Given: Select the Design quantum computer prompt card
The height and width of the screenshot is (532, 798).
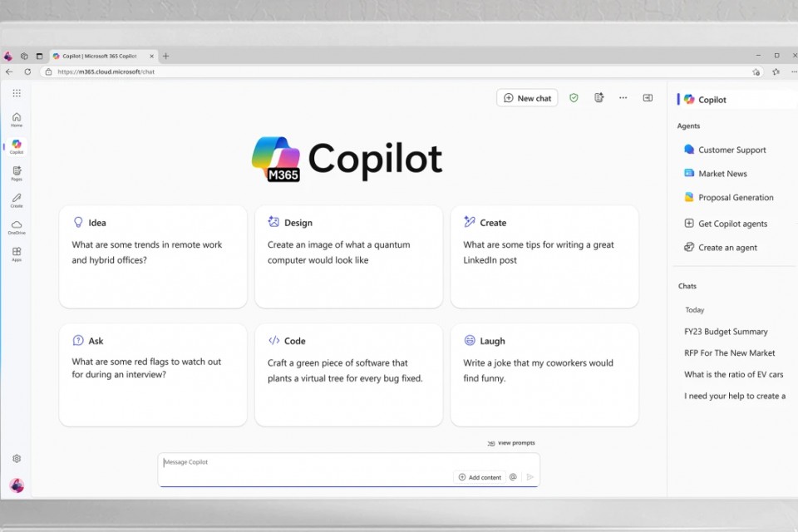Looking at the screenshot, I should [x=348, y=257].
